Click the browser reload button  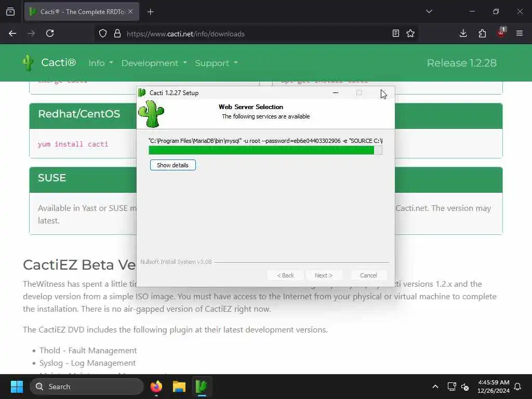pos(50,34)
